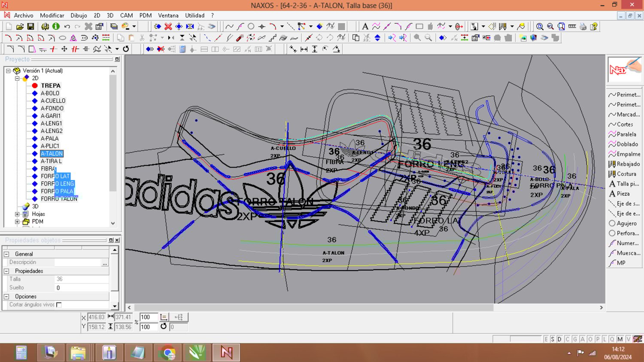Click the printer icon
The height and width of the screenshot is (362, 644).
coord(583,27)
